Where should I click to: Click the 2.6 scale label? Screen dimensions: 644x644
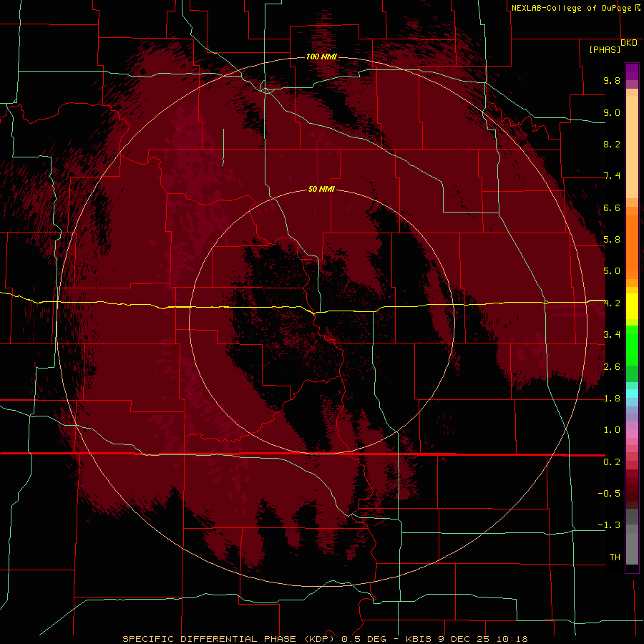(612, 367)
